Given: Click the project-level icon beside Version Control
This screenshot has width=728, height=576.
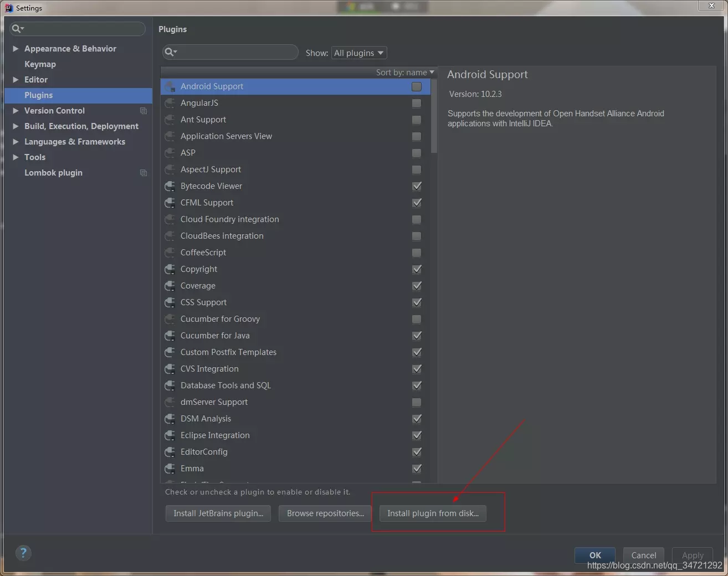Looking at the screenshot, I should (143, 111).
